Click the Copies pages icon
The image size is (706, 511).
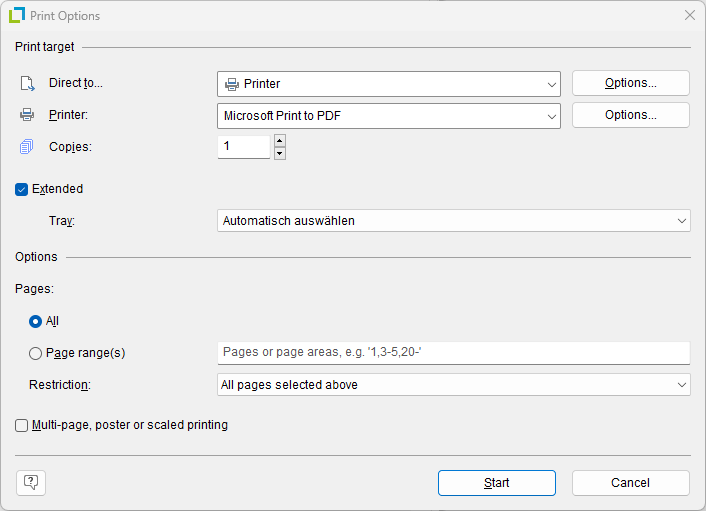pyautogui.click(x=27, y=147)
